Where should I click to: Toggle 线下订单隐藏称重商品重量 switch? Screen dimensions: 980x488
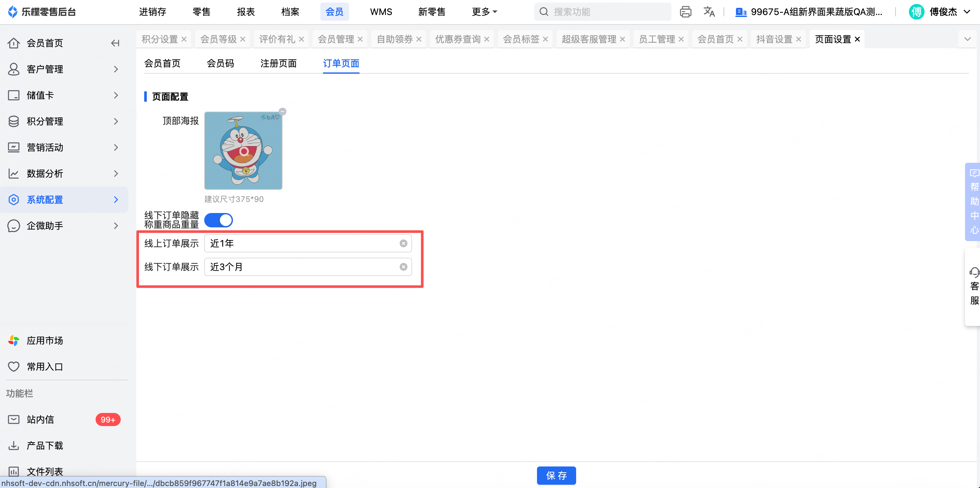pos(218,220)
